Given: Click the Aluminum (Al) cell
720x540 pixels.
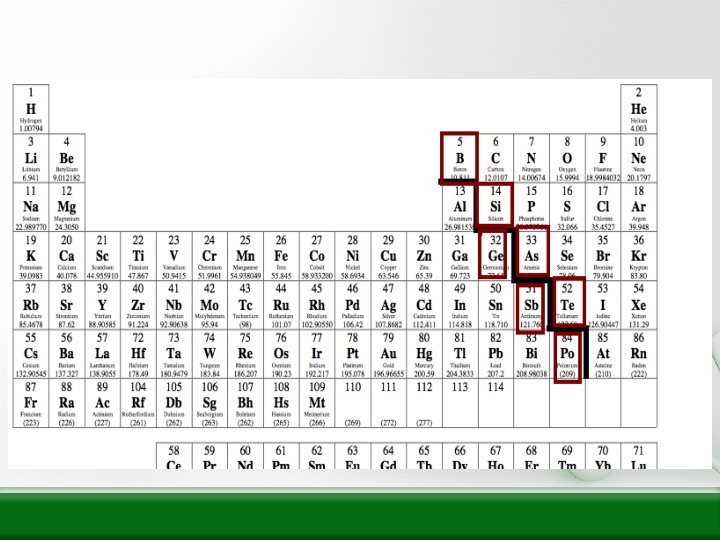Looking at the screenshot, I should [x=460, y=207].
